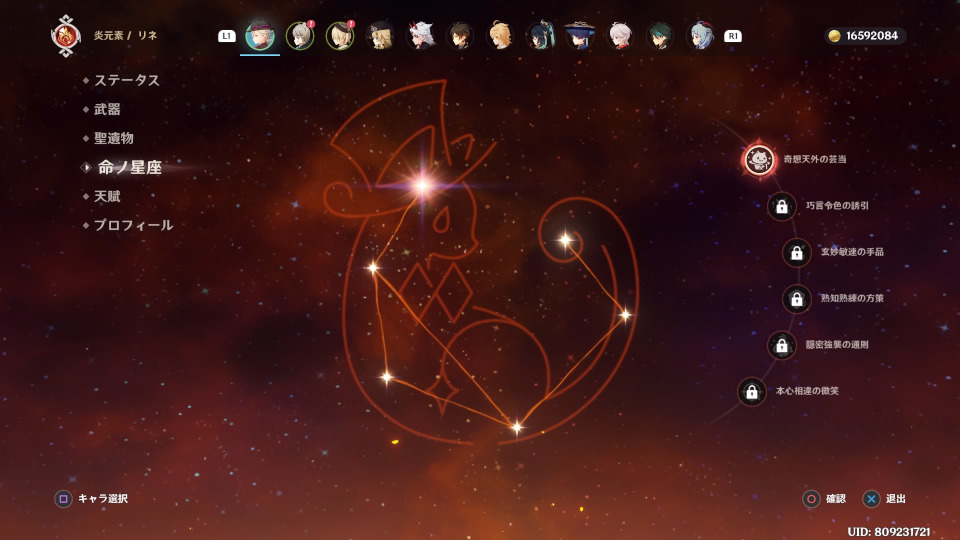Viewport: 960px width, 540px height.
Task: Click the Mora coin balance 16592084
Action: tap(864, 36)
